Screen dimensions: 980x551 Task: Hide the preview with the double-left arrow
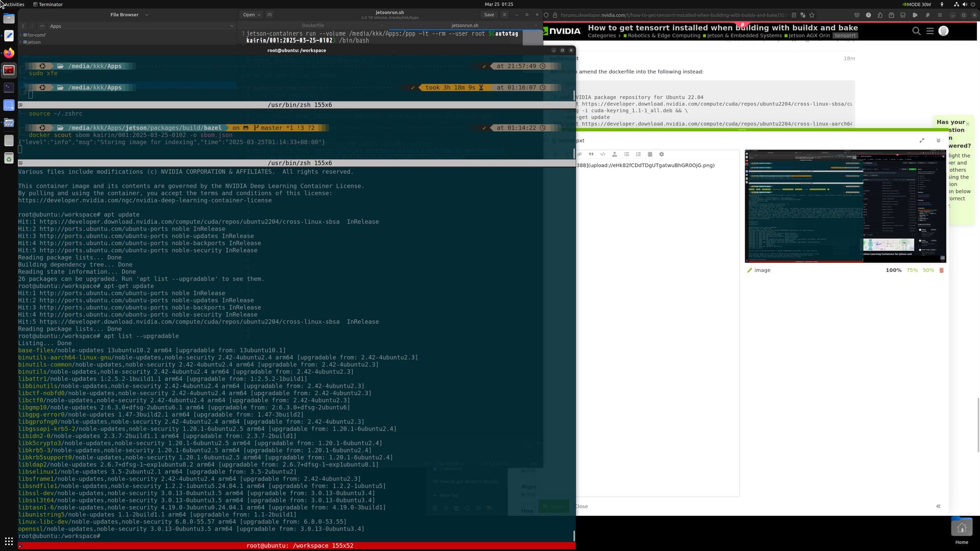click(x=938, y=506)
